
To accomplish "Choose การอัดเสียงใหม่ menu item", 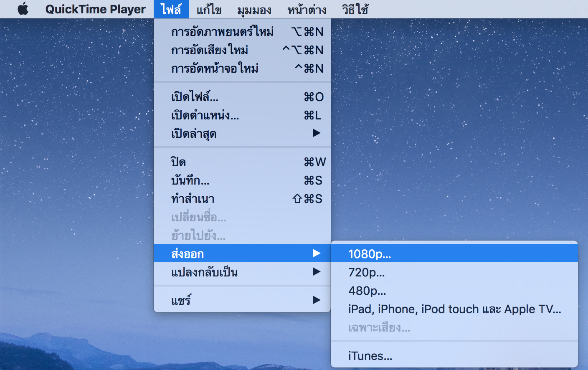I will click(x=242, y=50).
